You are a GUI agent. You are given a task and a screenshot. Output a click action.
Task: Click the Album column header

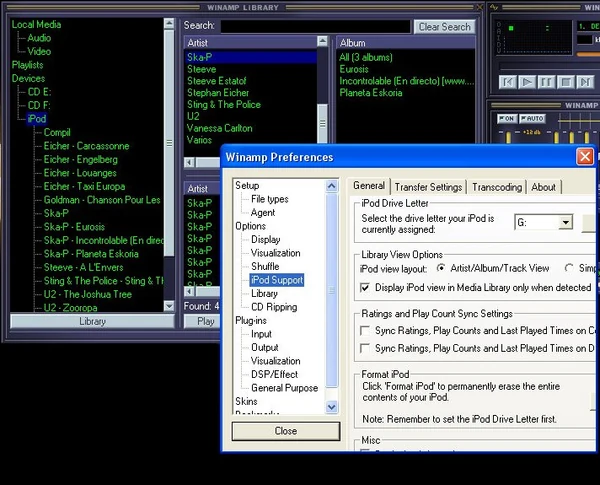tap(405, 42)
